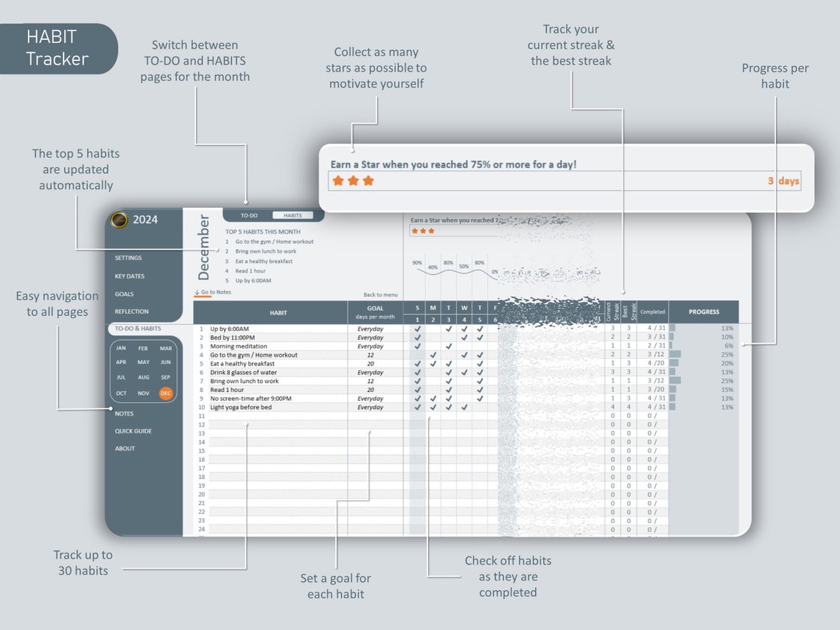Image resolution: width=840 pixels, height=630 pixels.
Task: Select the JAN month icon
Action: [121, 349]
